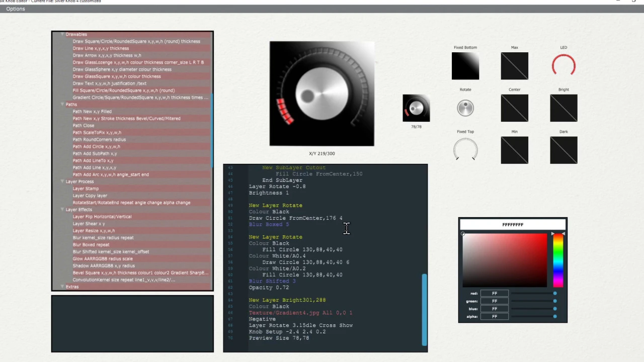Click the large silver knob preview
The height and width of the screenshot is (362, 644).
pos(321,94)
